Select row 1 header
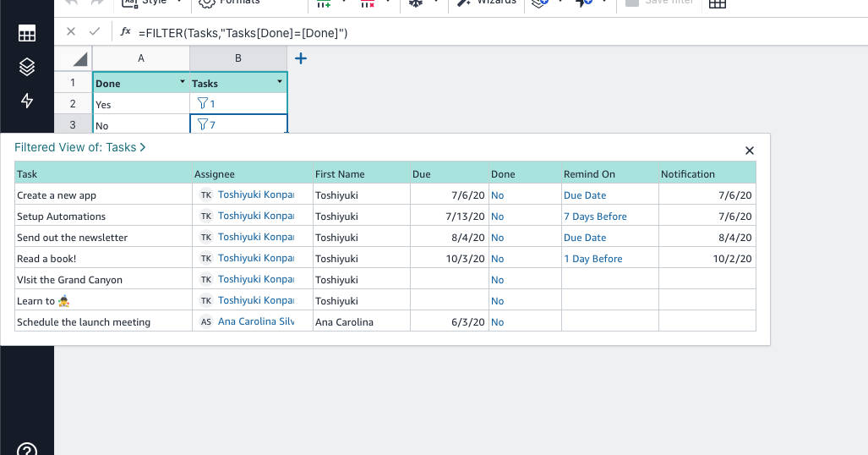 pyautogui.click(x=73, y=83)
